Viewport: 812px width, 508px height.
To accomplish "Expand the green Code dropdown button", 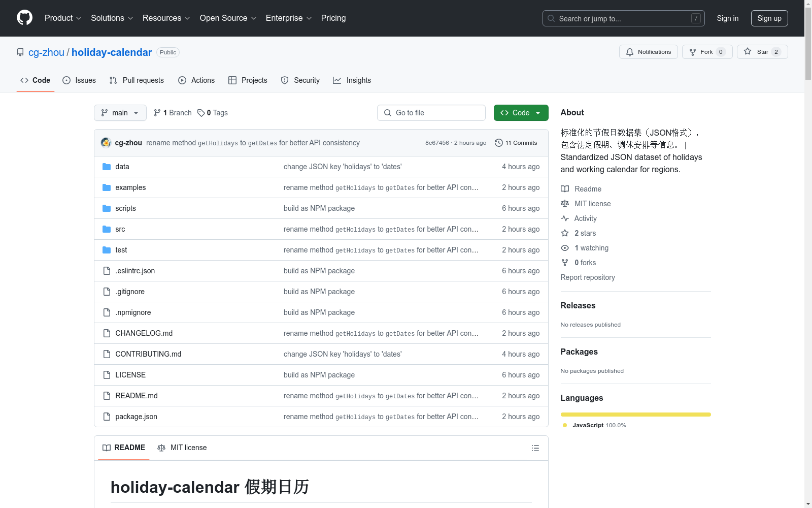I will point(521,113).
